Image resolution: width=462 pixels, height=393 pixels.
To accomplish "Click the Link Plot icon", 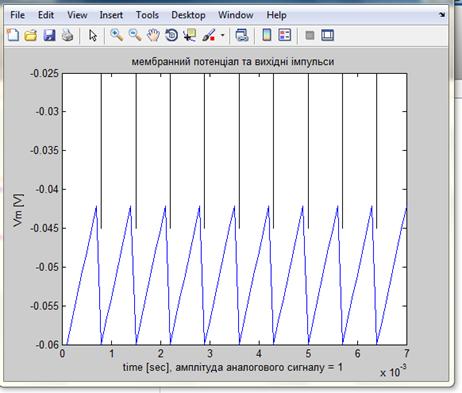I will [242, 35].
